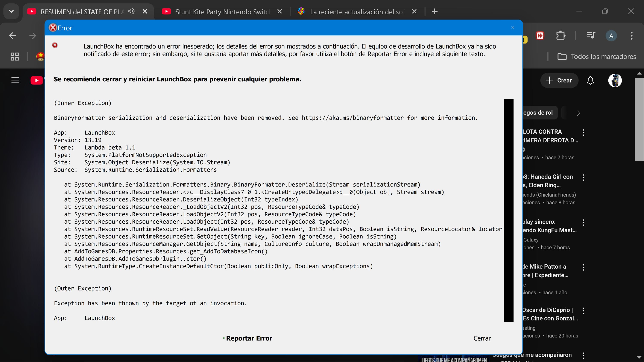644x362 pixels.
Task: Close the Stunt Kite Party tab
Action: [x=279, y=12]
